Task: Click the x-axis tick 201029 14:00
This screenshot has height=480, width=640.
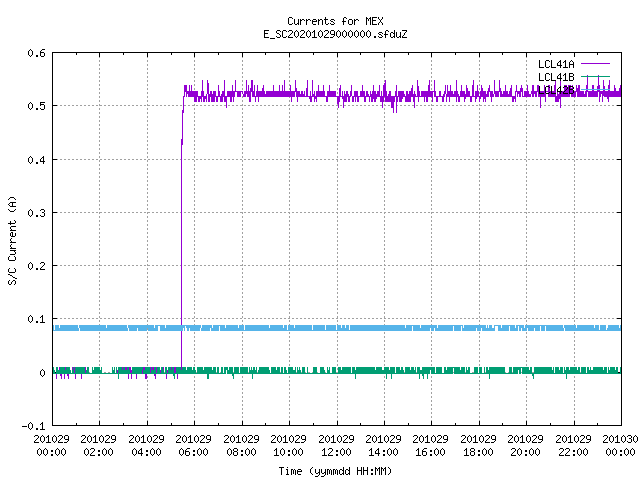Action: [383, 446]
